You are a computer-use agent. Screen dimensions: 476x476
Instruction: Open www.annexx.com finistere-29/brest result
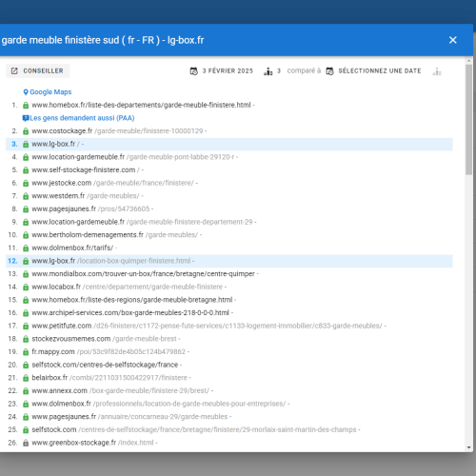click(x=121, y=391)
